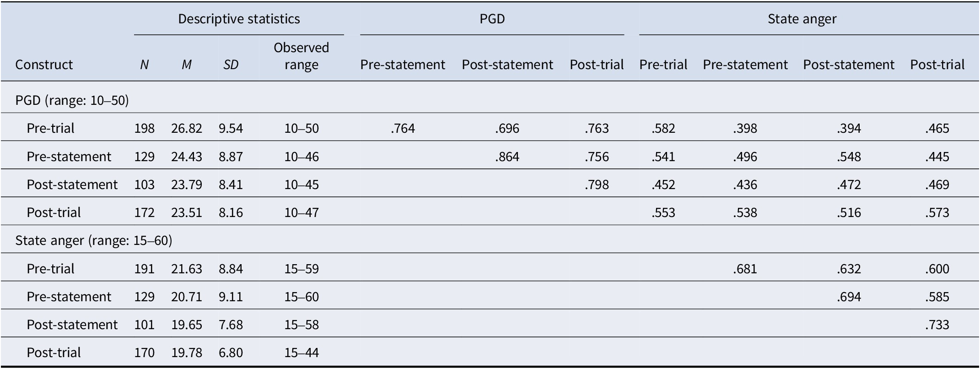This screenshot has width=980, height=369.
Task: Select the .681 pre-statement correlation
Action: click(745, 269)
